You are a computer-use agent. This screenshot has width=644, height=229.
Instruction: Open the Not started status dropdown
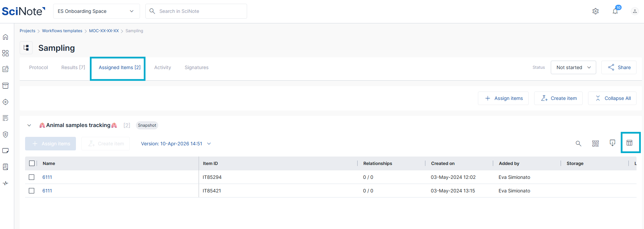[x=573, y=67]
